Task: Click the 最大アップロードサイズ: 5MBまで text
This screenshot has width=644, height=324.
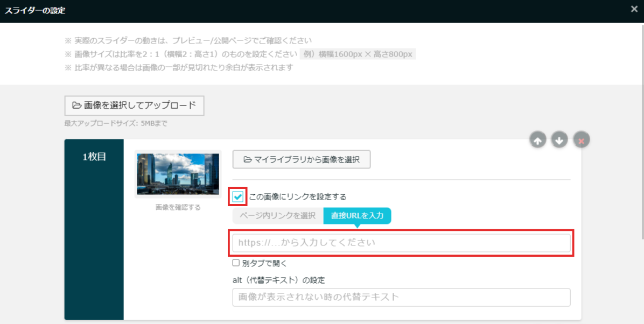Action: coord(116,123)
